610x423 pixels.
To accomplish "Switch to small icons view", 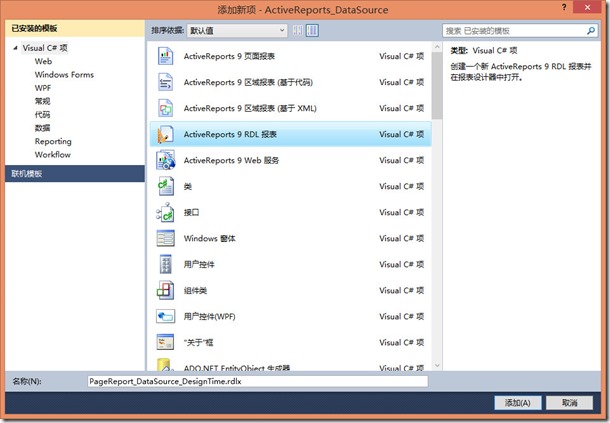I will [x=298, y=30].
